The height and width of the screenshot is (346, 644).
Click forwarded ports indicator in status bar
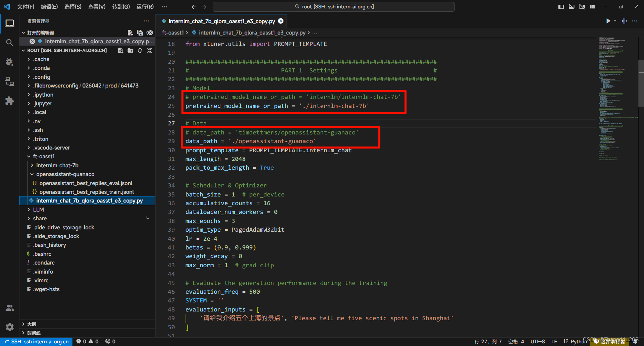pos(110,342)
